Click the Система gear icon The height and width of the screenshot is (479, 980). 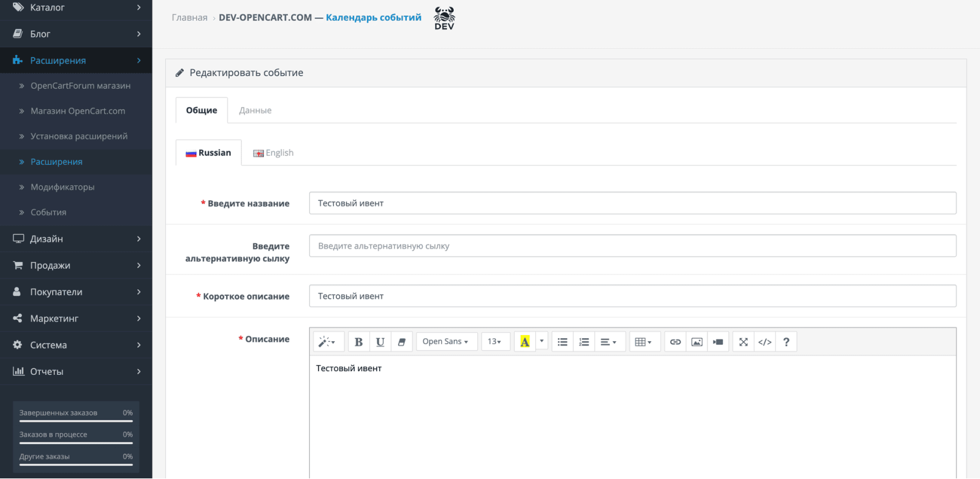(17, 345)
